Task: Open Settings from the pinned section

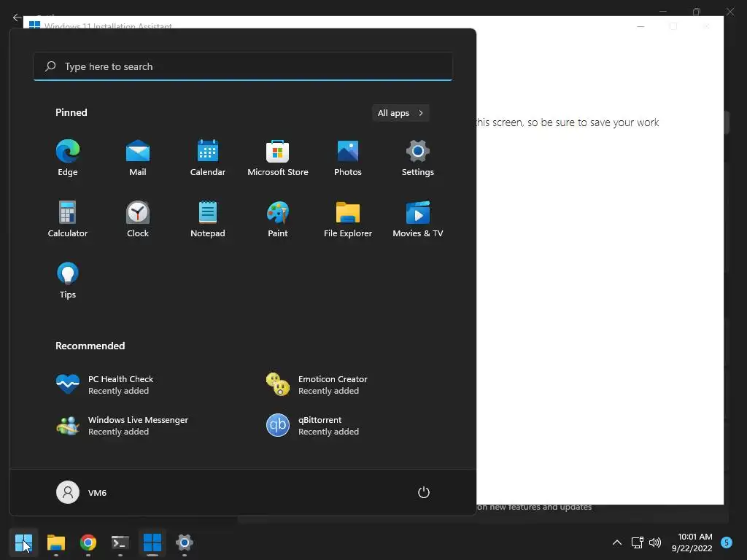Action: (x=418, y=158)
